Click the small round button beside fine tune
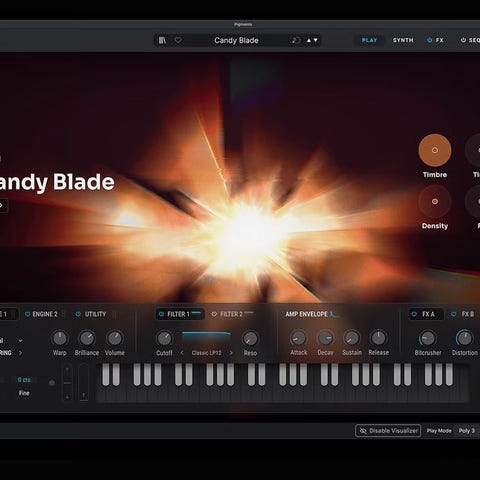 point(52,383)
